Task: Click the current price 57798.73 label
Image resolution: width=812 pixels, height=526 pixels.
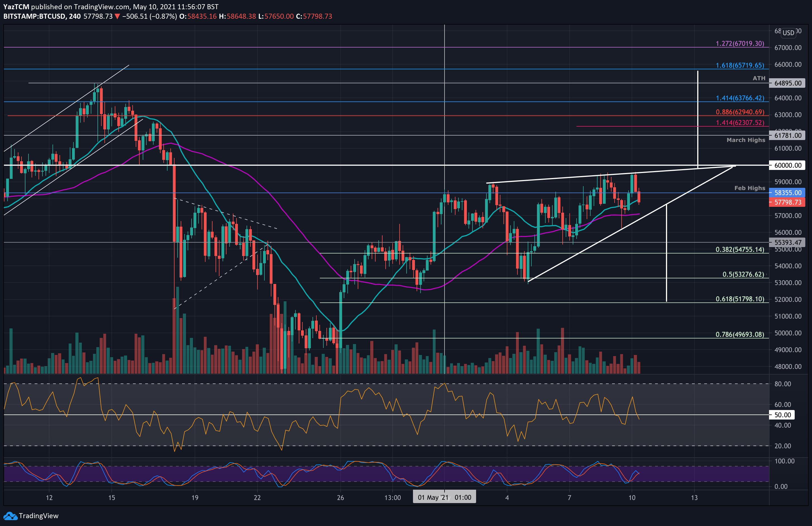Action: click(x=787, y=202)
